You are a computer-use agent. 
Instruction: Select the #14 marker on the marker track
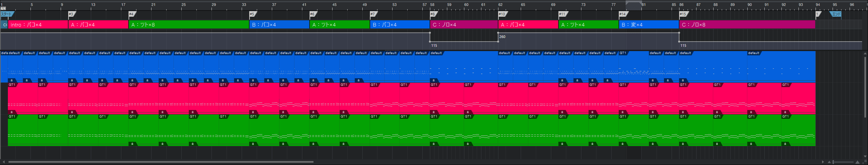click(x=623, y=14)
